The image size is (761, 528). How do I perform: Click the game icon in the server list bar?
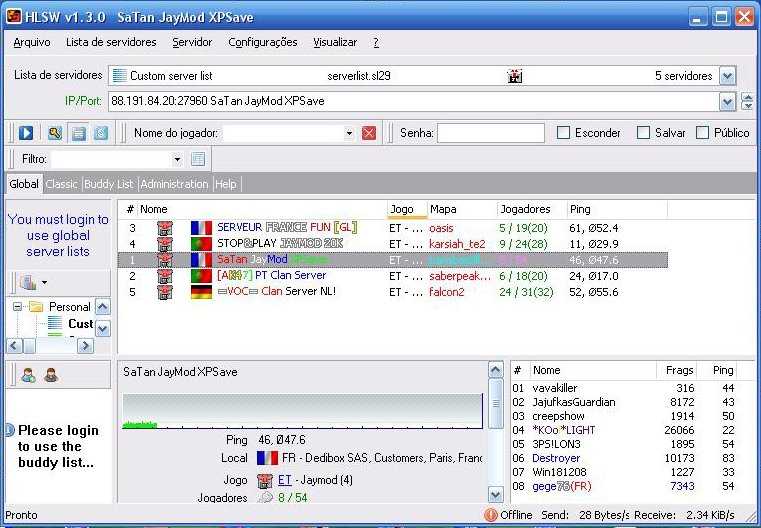(x=514, y=76)
